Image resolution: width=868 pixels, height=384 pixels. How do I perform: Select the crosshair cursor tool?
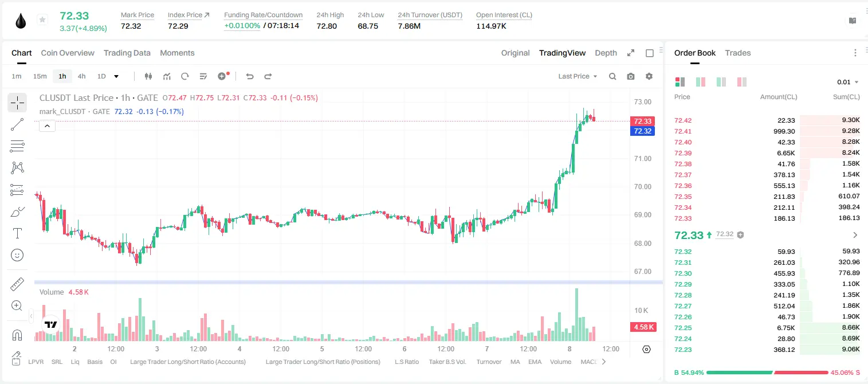[17, 103]
